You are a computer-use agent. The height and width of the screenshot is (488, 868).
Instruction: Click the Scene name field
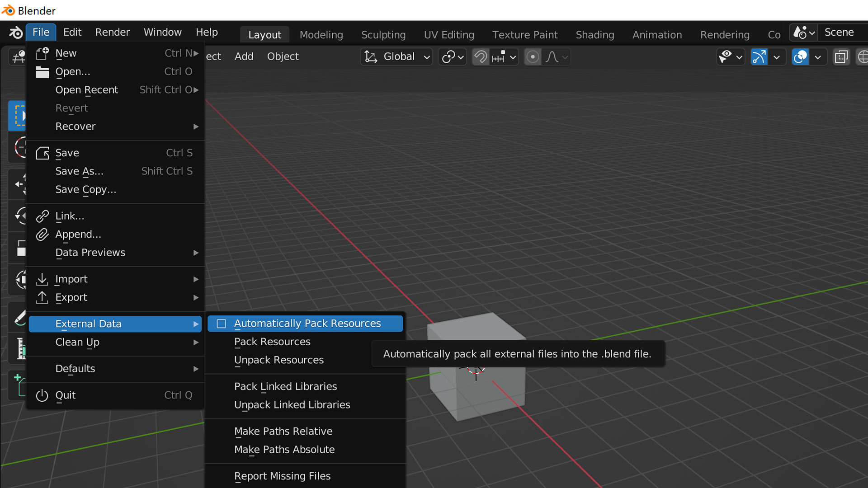(844, 33)
